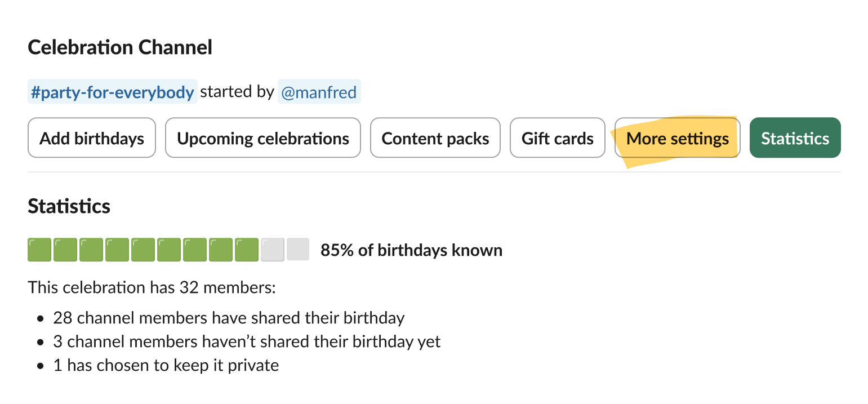
Task: Click the 85% of birthdays known label
Action: (411, 250)
